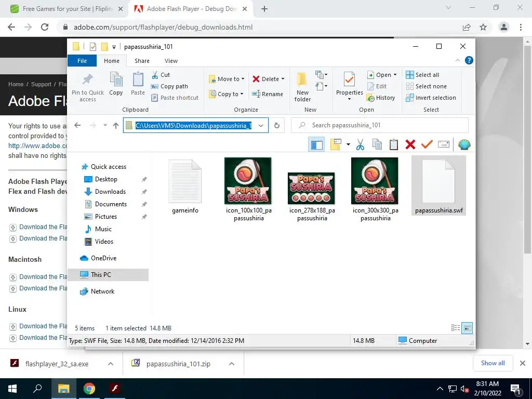
Task: Select Desktop in Quick access
Action: (106, 179)
